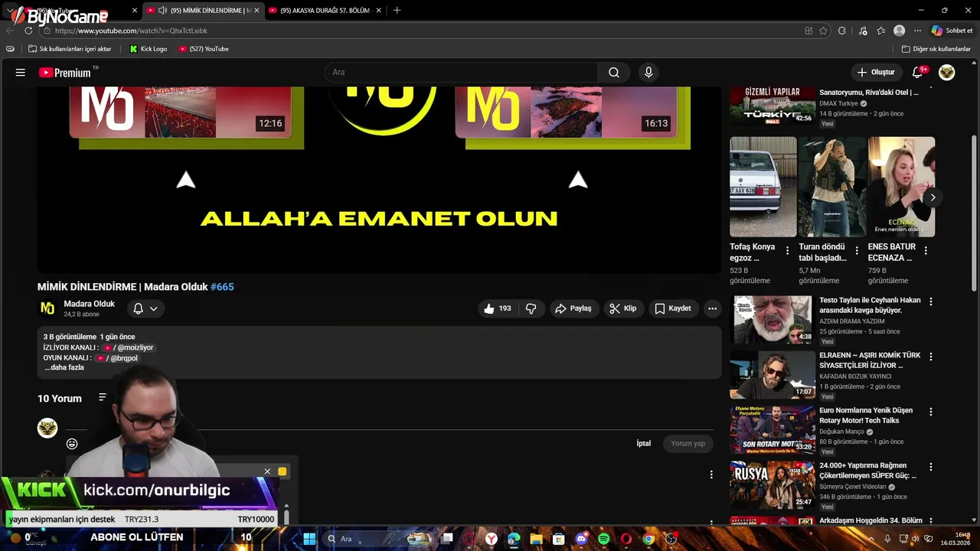
Task: Open sort comments icon beside 10 Yorum
Action: click(103, 397)
